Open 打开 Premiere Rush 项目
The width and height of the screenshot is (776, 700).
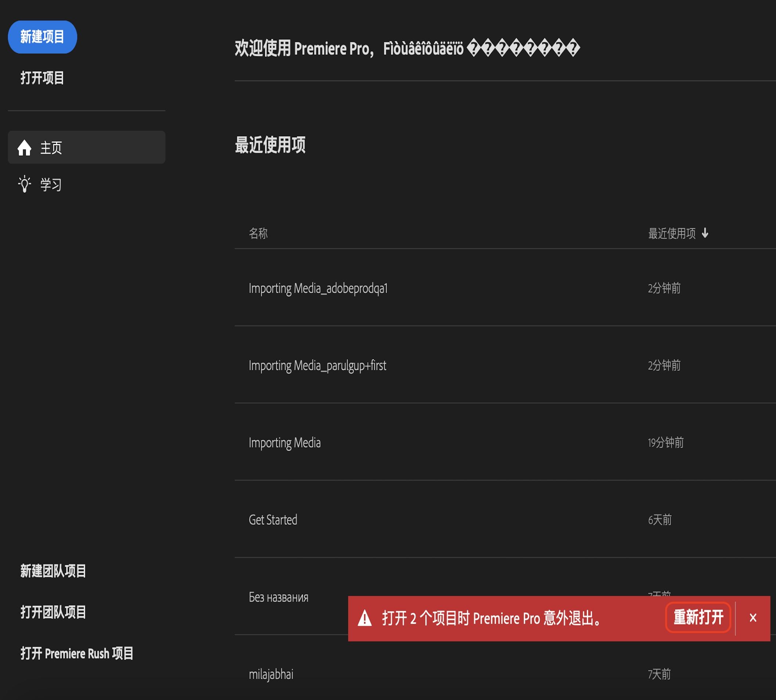77,653
